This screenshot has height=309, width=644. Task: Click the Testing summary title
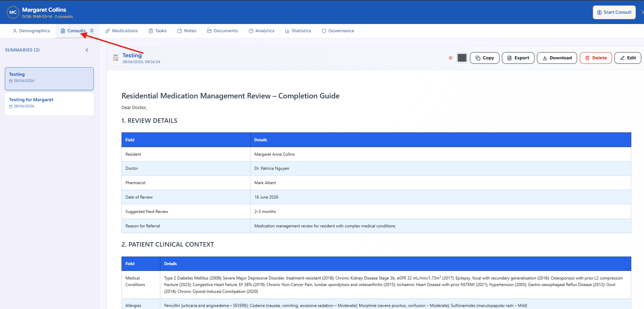coord(132,55)
